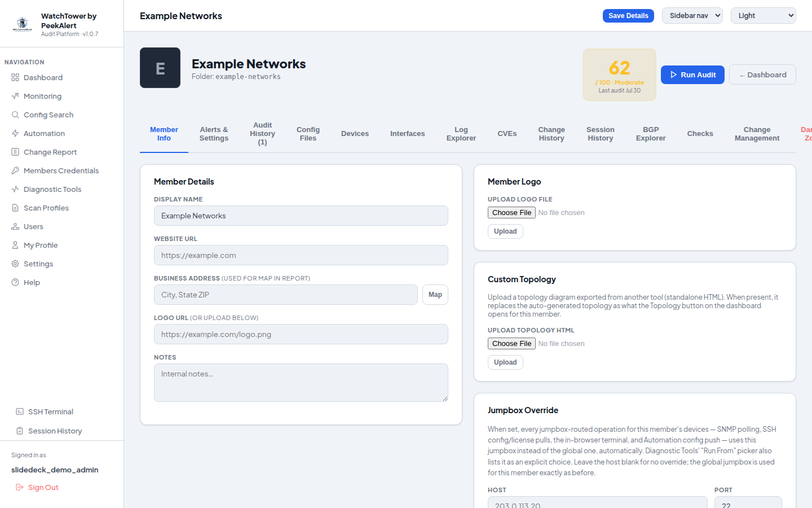Open Members Credentials in sidebar
Screen dimensions: 812x508
pyautogui.click(x=62, y=170)
